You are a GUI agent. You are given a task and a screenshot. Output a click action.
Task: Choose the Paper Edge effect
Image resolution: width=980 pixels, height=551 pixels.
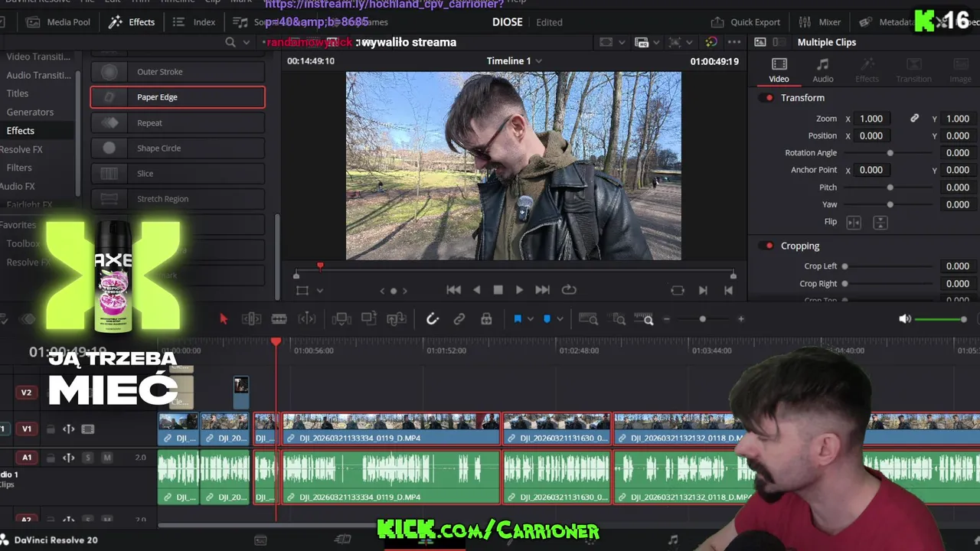(178, 97)
